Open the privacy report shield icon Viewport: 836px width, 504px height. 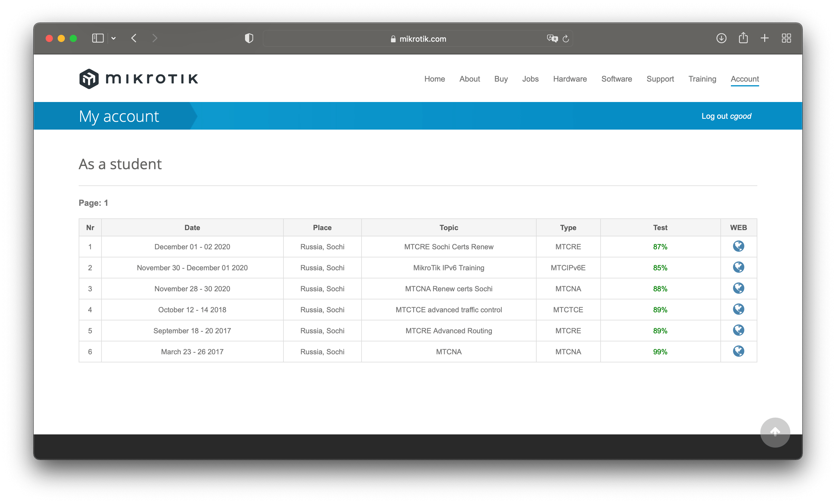point(249,38)
